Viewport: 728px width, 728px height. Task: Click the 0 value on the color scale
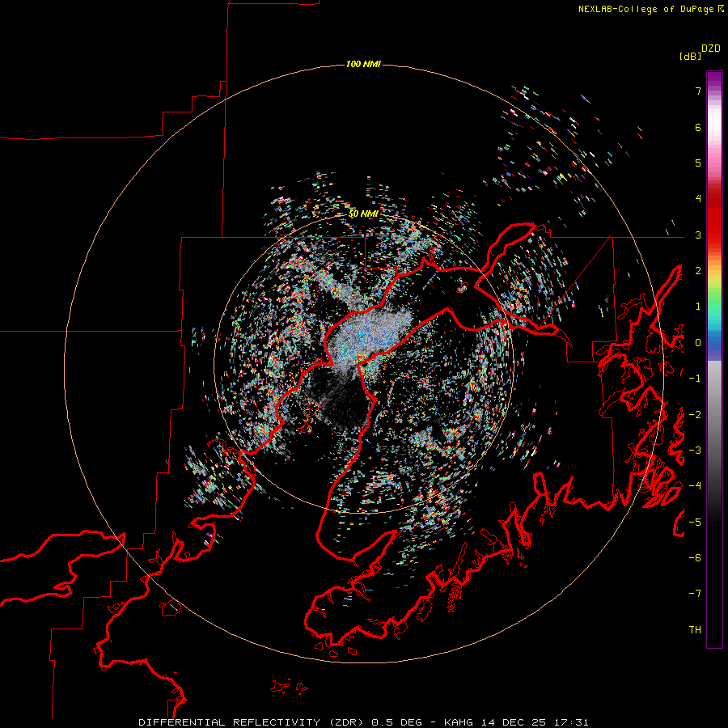698,343
